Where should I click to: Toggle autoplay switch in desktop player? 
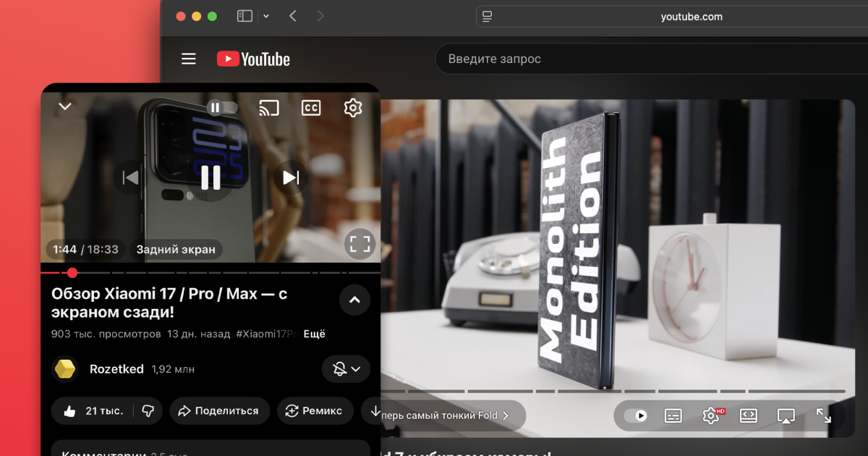[636, 415]
